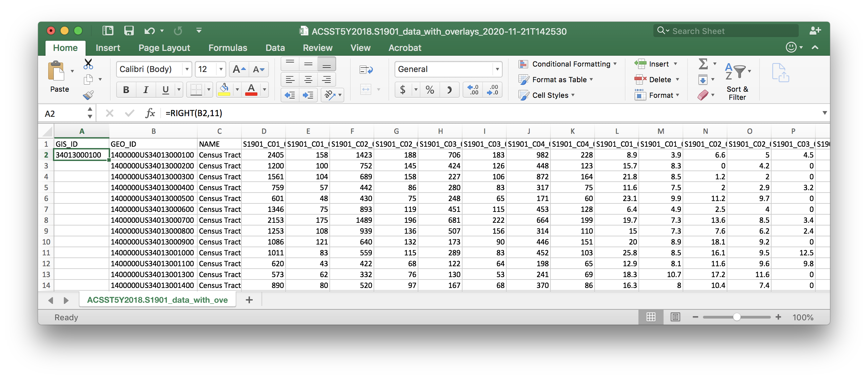868x379 pixels.
Task: Click the Increase Font Size icon
Action: tap(239, 70)
